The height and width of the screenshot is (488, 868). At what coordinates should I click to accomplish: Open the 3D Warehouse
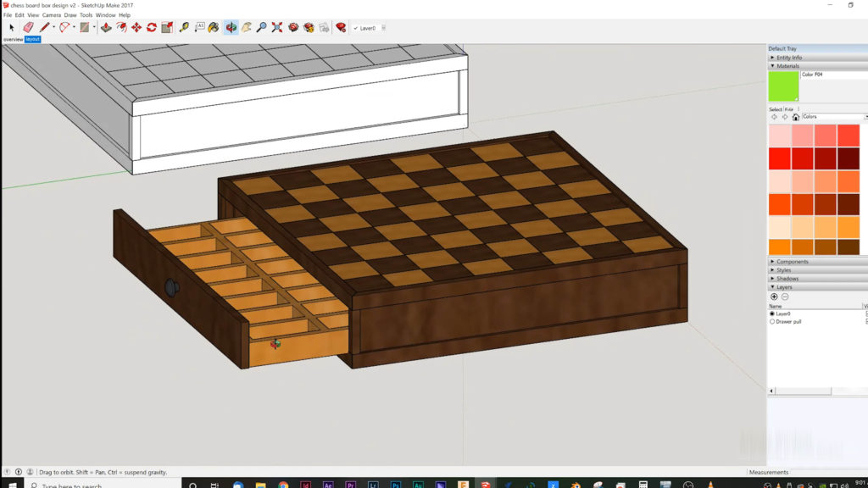[293, 28]
